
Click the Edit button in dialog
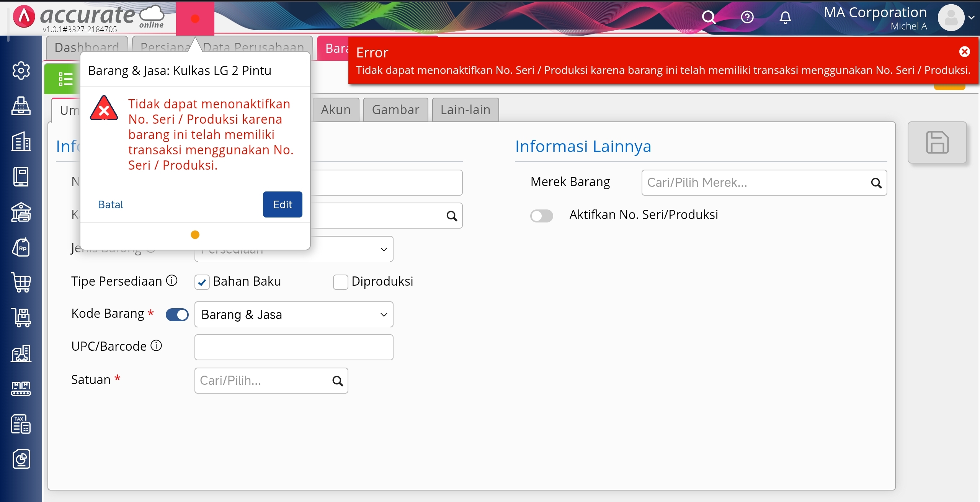click(282, 204)
